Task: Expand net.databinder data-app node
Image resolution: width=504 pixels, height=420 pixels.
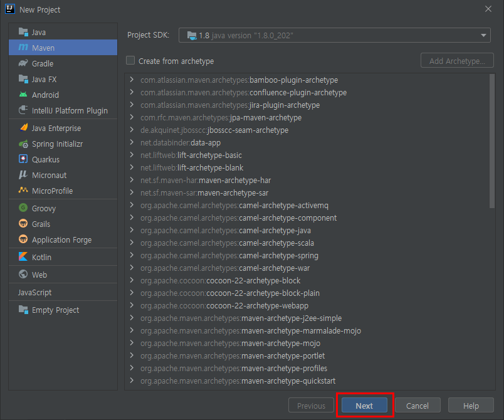Action: click(x=132, y=142)
